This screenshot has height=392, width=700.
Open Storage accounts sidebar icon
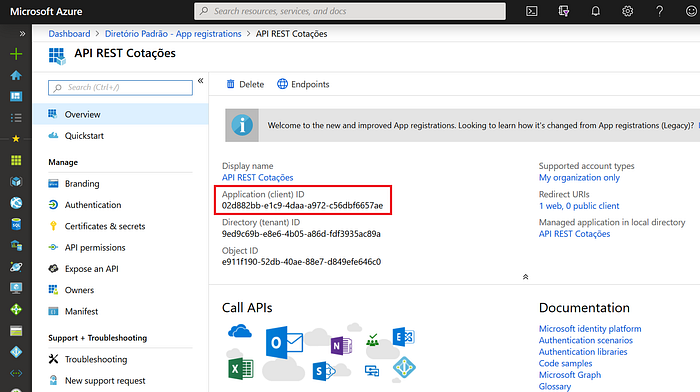(x=16, y=331)
